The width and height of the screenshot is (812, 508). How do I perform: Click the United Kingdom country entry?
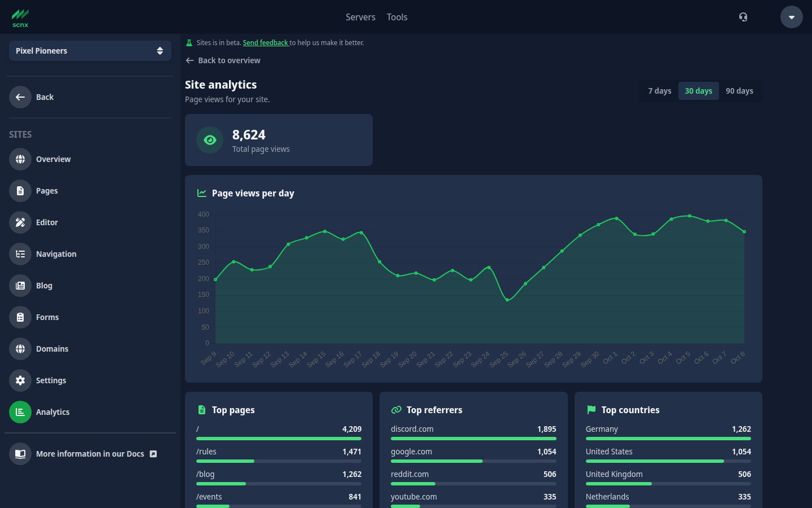[x=668, y=478]
